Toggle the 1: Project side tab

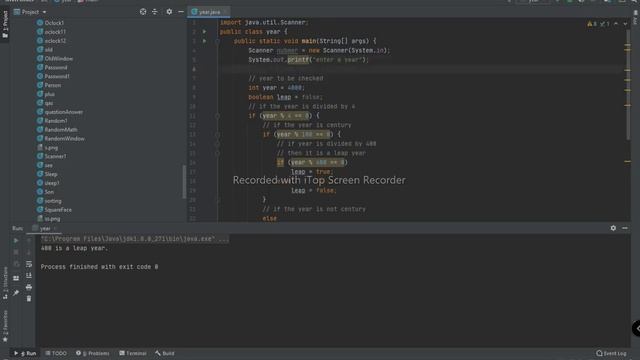click(5, 24)
